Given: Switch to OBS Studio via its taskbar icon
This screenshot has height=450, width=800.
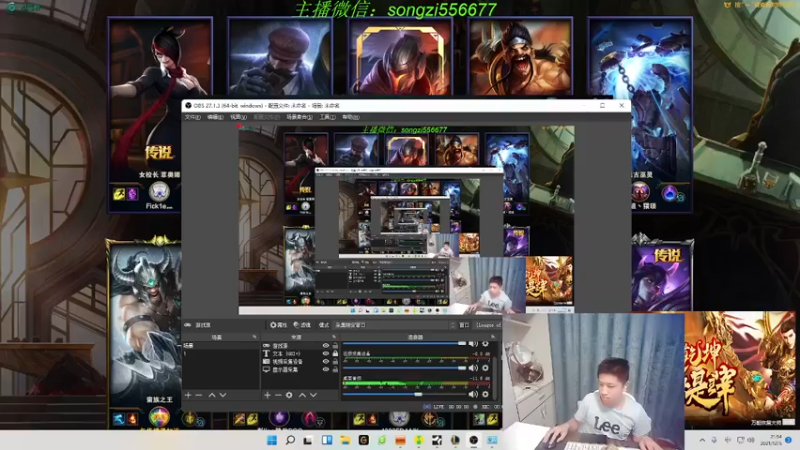Looking at the screenshot, I should pyautogui.click(x=473, y=440).
